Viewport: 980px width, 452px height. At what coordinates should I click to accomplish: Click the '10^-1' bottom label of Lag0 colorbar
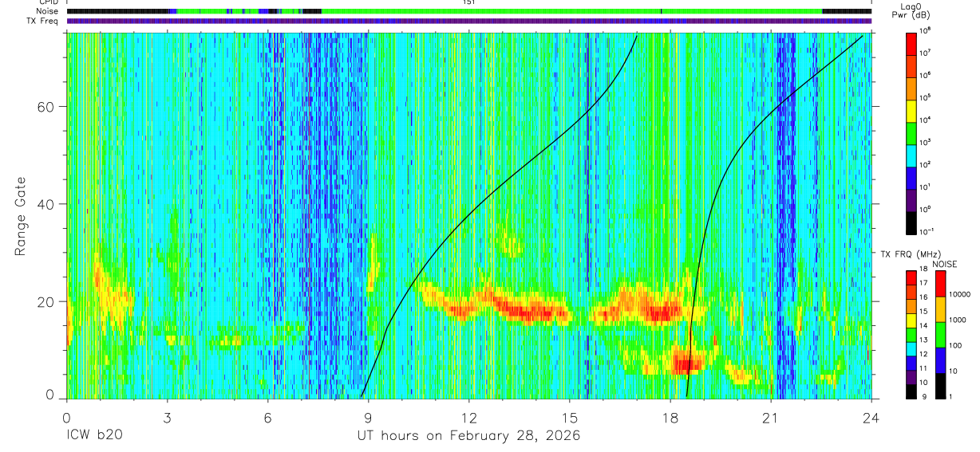click(927, 230)
